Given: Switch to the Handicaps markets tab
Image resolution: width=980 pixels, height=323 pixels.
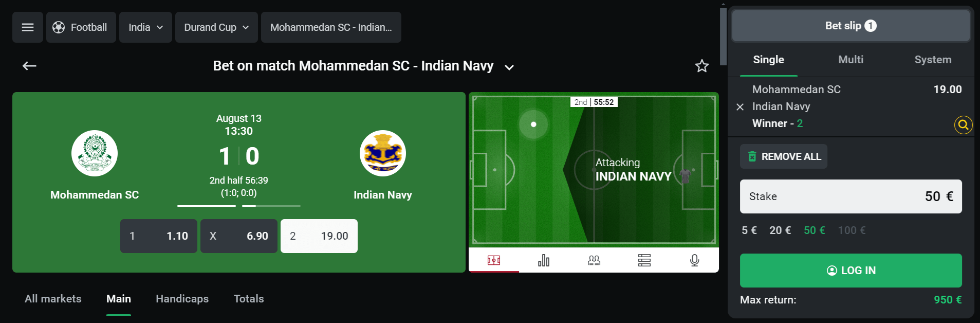Looking at the screenshot, I should [182, 299].
